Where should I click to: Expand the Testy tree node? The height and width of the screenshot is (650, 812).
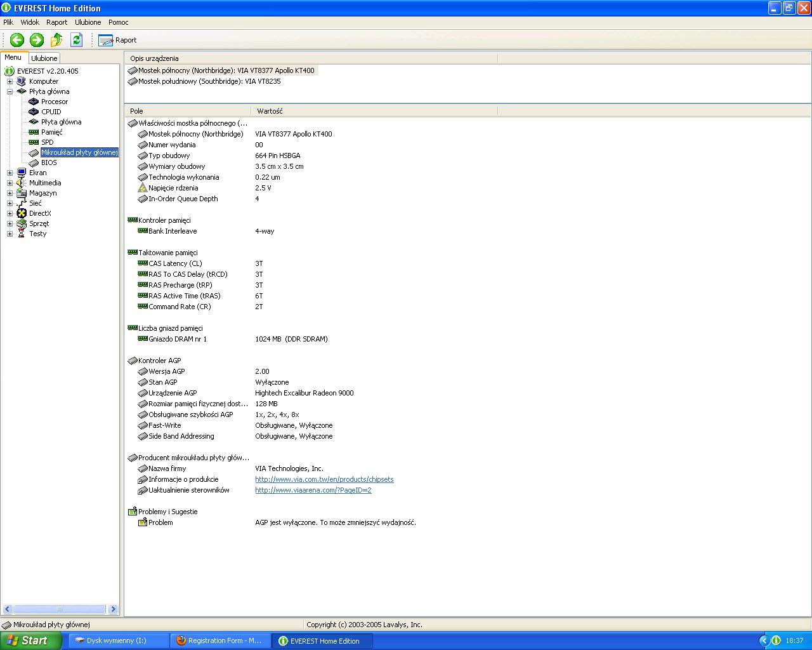(10, 234)
